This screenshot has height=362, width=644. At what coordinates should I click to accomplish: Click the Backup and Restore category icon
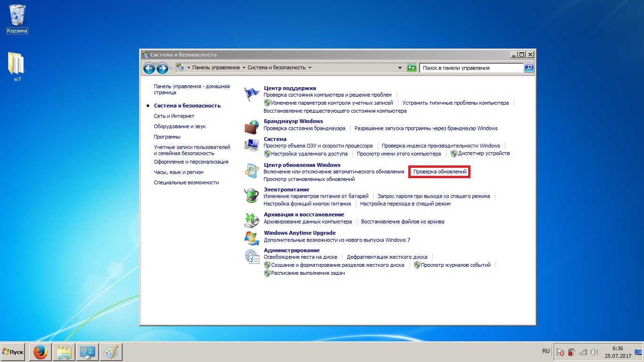[252, 220]
